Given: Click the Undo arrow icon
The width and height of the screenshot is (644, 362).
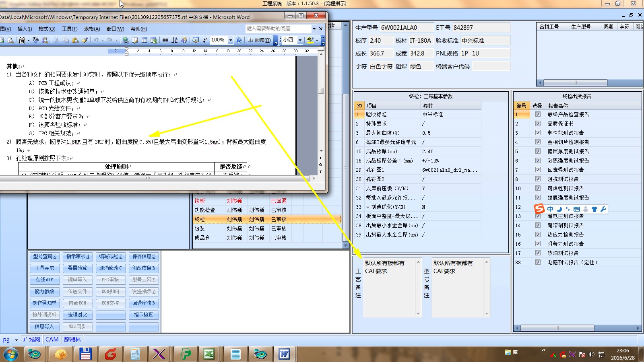Looking at the screenshot, I should pos(96,40).
